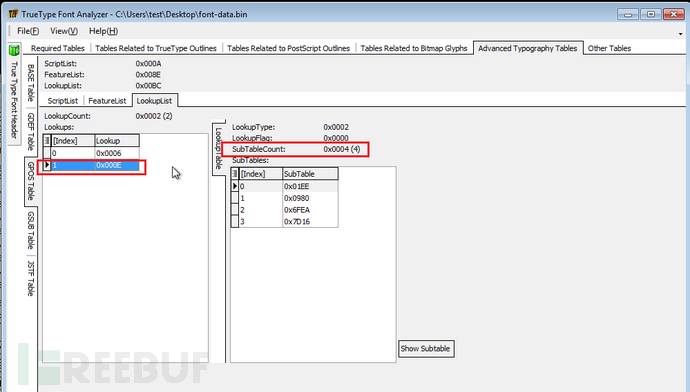Open the BASE Table side tab
Screen dimensions: 690x392
30,83
